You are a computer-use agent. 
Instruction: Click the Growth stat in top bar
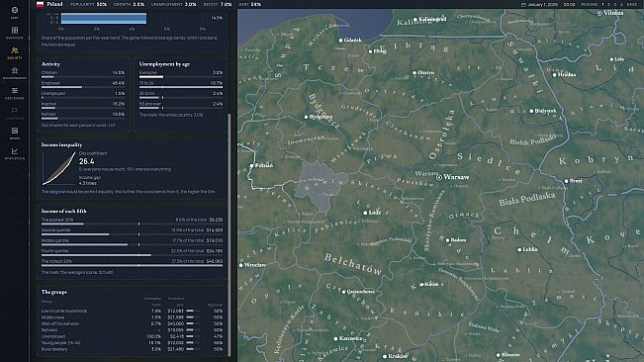pos(129,5)
